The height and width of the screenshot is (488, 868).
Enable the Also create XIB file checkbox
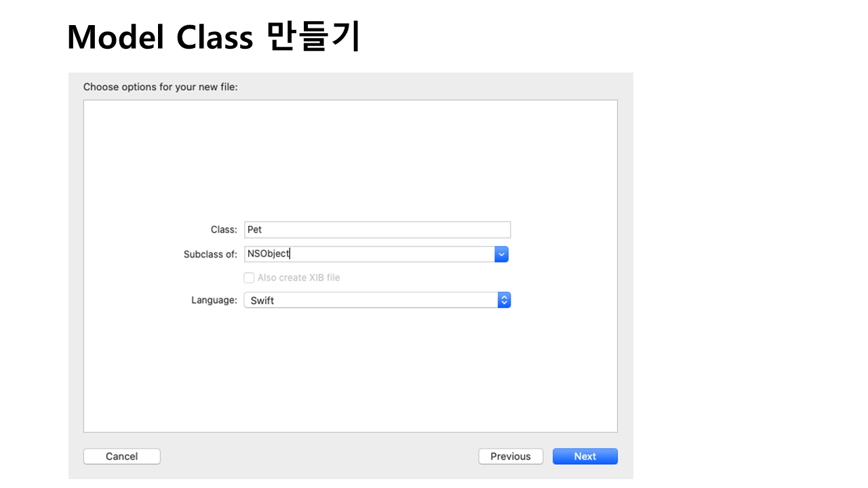249,278
